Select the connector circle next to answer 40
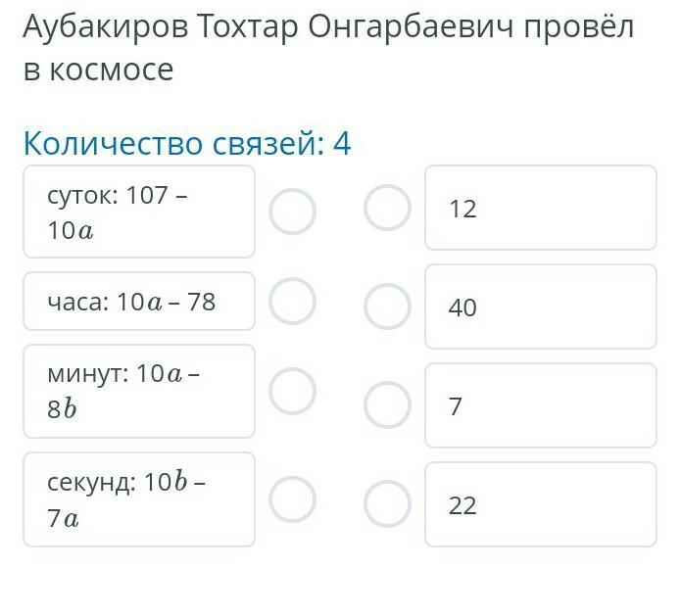 pos(387,307)
